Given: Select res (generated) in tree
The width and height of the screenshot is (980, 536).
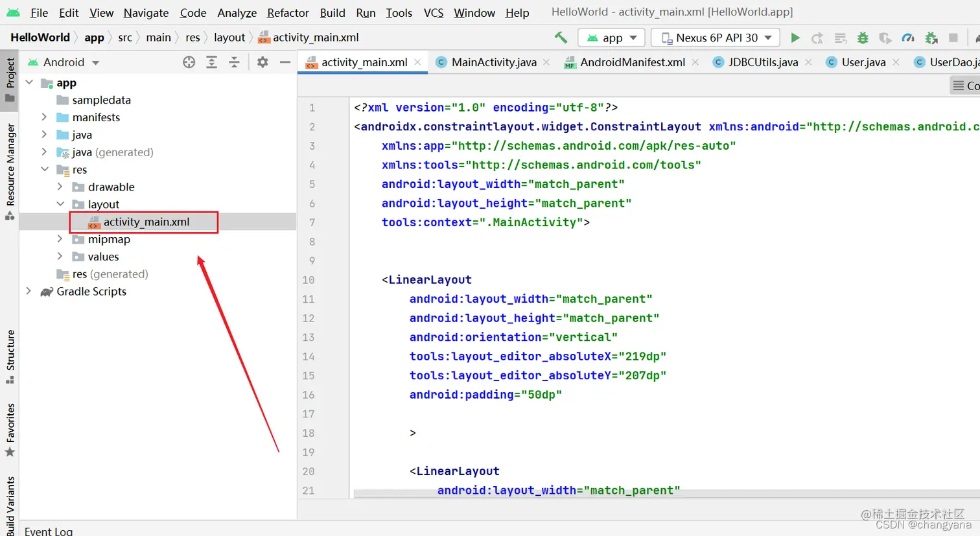Looking at the screenshot, I should [x=110, y=274].
